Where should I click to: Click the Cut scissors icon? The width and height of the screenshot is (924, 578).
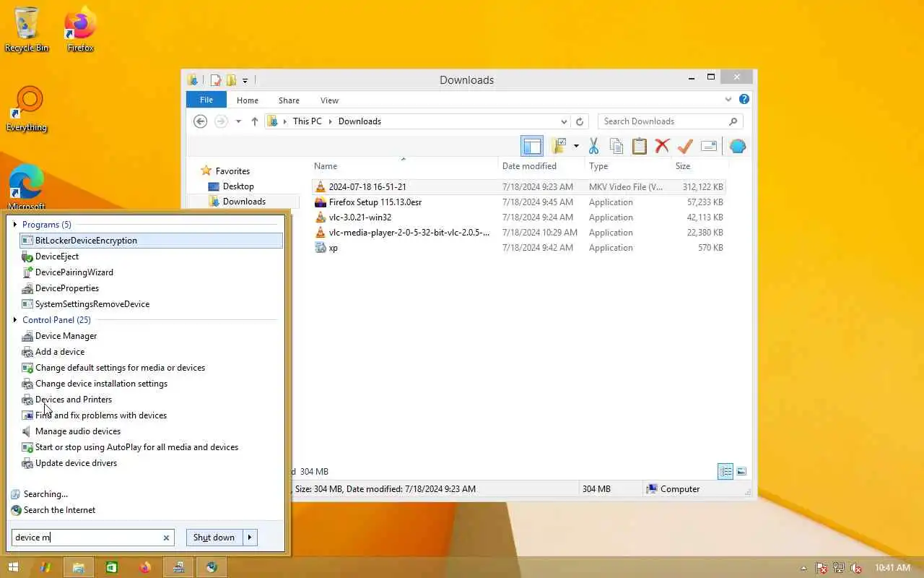point(593,146)
